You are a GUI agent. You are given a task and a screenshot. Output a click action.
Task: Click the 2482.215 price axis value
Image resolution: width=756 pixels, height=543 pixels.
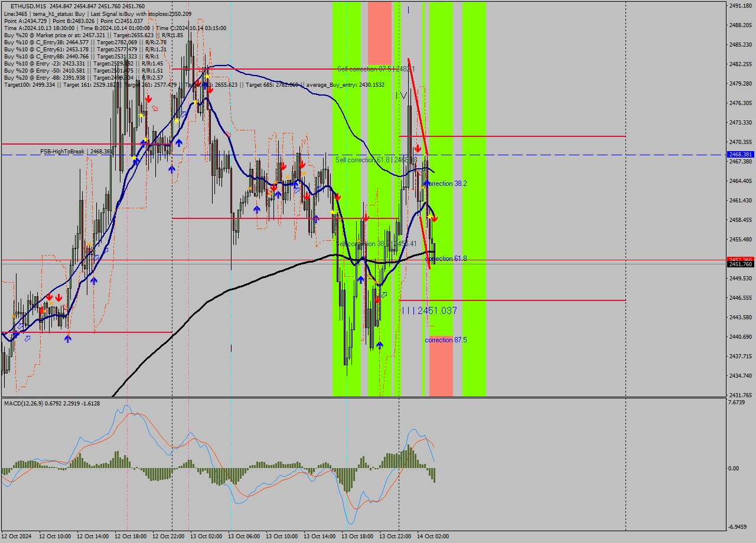pos(740,64)
